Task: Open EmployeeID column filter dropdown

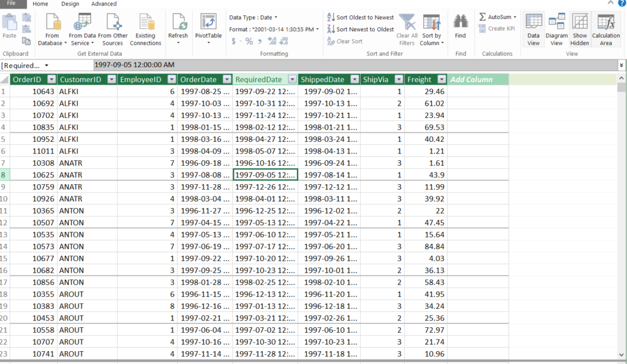Action: point(171,79)
